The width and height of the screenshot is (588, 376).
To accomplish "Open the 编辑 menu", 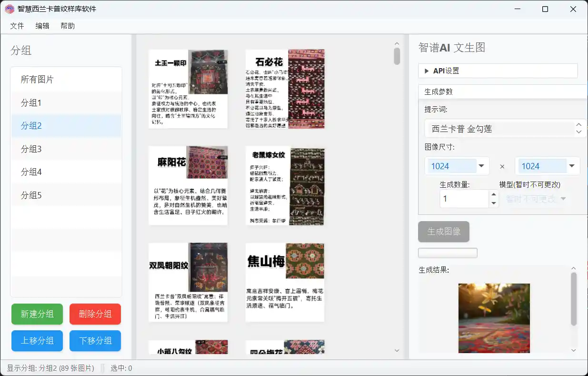I will pos(42,26).
